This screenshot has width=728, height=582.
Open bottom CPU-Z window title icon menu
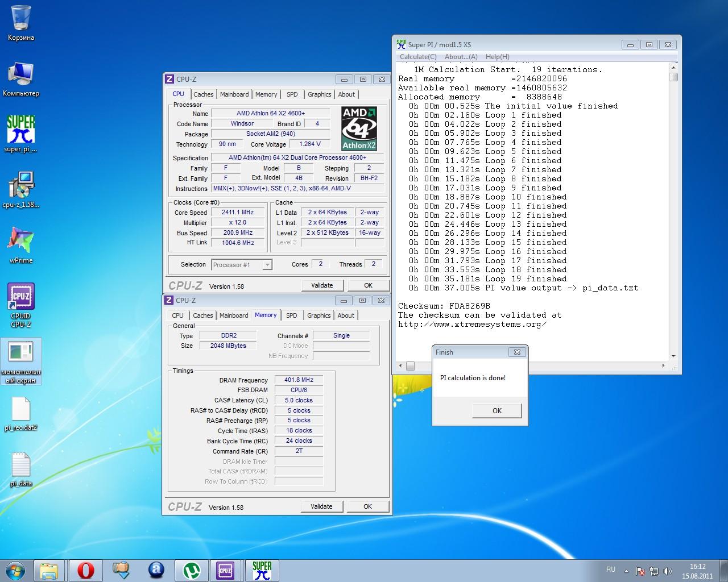pos(169,301)
